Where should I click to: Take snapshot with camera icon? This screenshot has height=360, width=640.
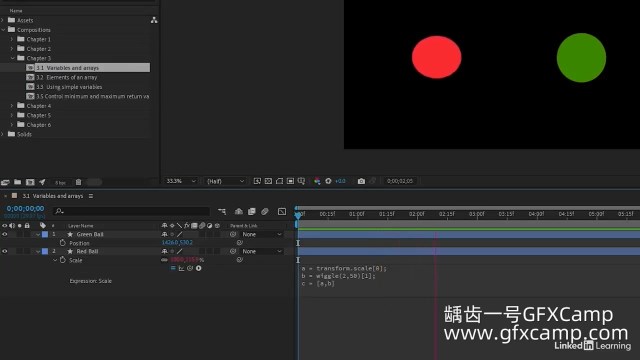(x=361, y=181)
